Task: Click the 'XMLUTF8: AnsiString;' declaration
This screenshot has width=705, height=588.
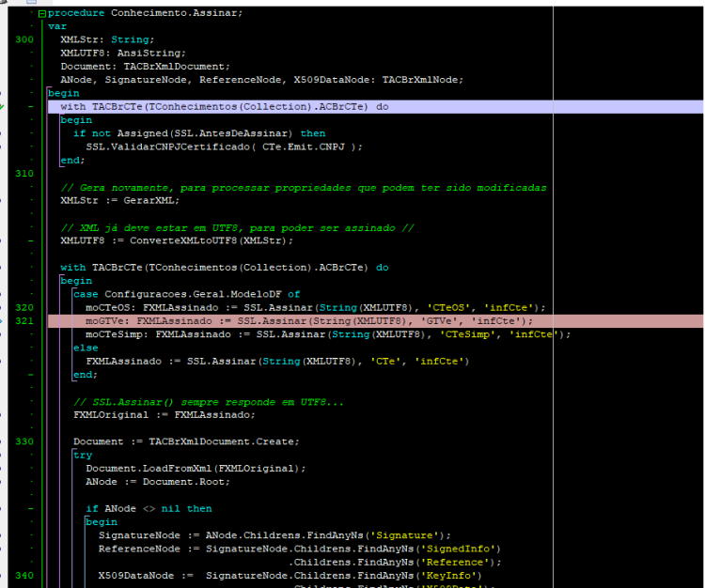Action: pos(123,53)
